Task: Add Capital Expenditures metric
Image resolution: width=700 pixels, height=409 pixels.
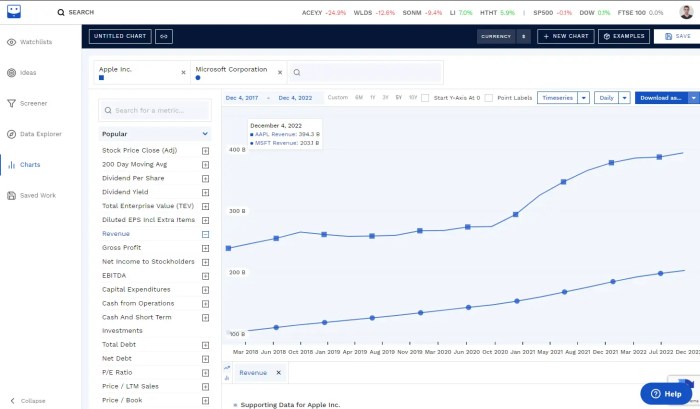Action: [205, 290]
